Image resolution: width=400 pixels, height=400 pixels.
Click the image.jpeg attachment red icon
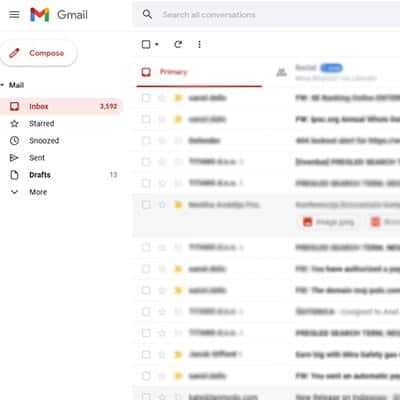click(308, 222)
